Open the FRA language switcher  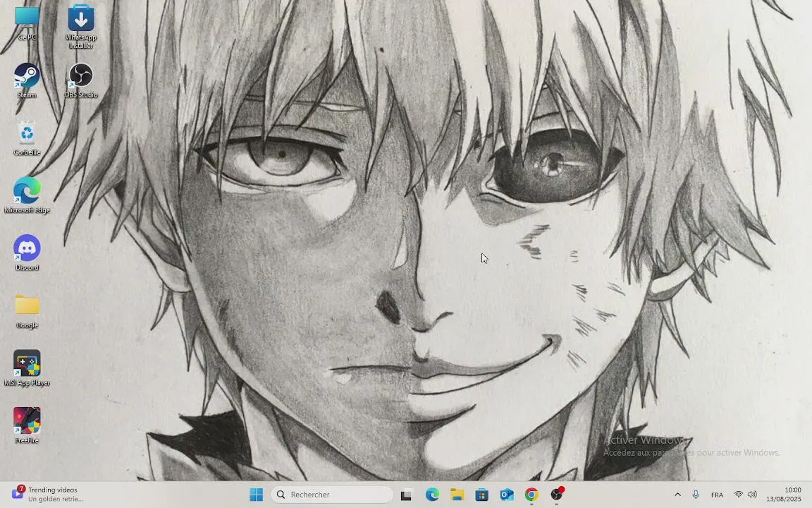(718, 495)
